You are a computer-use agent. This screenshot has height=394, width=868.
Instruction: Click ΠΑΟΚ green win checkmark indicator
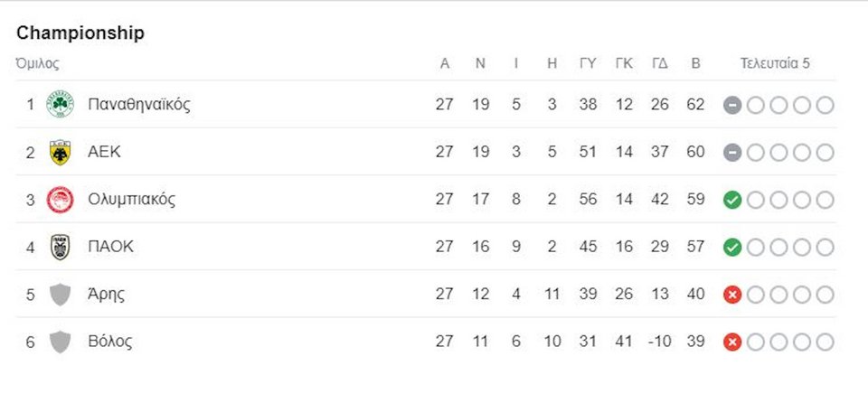[731, 248]
